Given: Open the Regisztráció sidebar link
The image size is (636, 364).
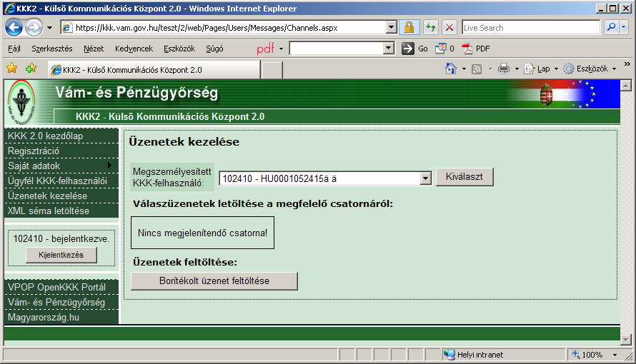Looking at the screenshot, I should coord(61,151).
